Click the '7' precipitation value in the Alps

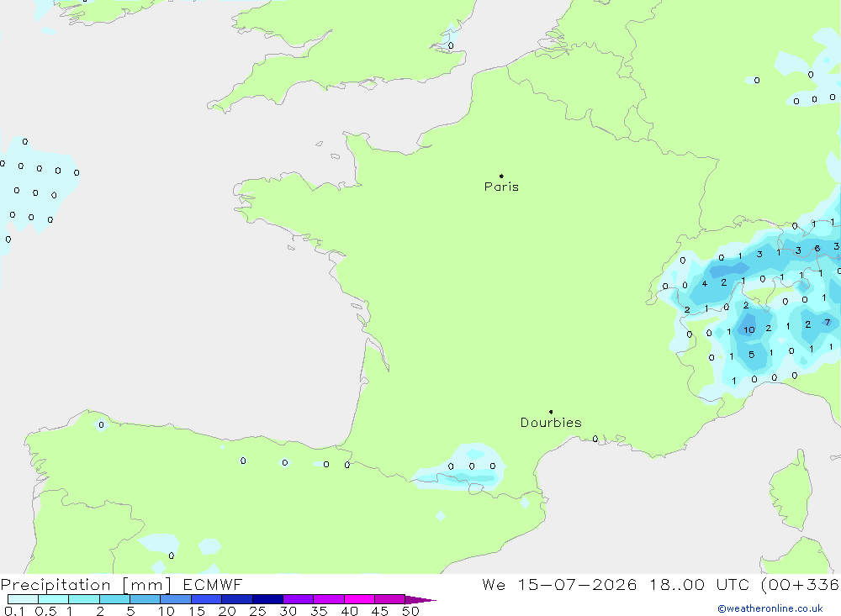click(x=828, y=322)
